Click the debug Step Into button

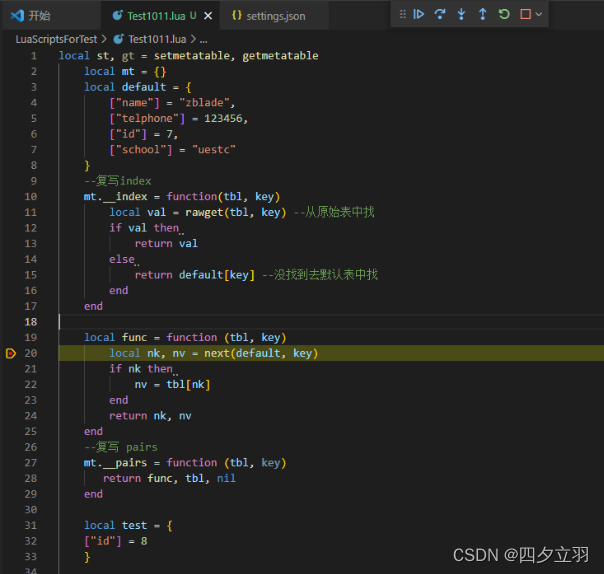point(461,14)
